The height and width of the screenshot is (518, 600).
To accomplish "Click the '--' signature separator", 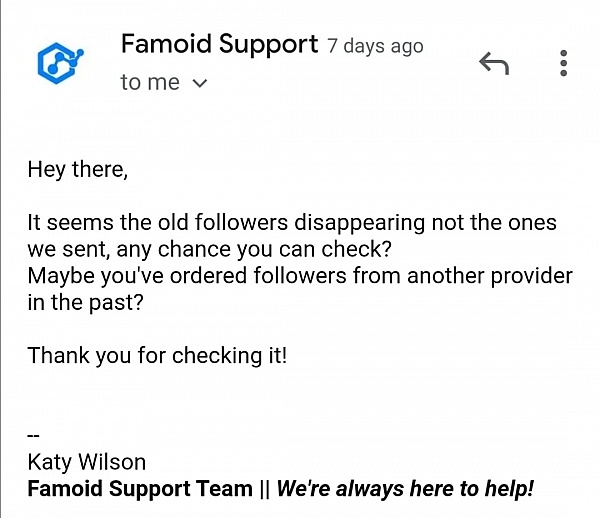I will (37, 437).
